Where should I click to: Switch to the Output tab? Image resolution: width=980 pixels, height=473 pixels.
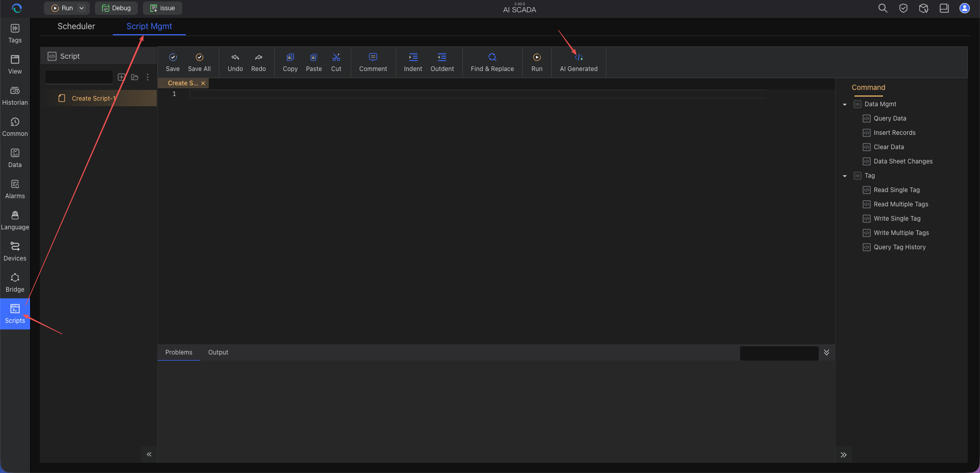[218, 352]
